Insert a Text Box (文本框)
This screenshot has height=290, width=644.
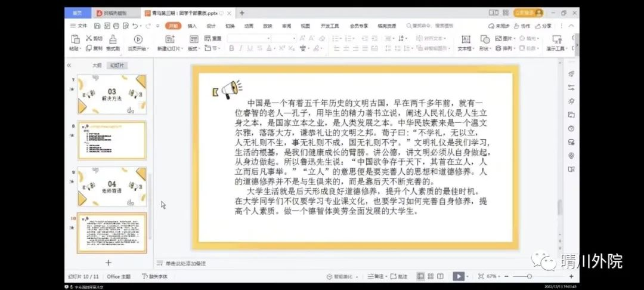pyautogui.click(x=465, y=39)
